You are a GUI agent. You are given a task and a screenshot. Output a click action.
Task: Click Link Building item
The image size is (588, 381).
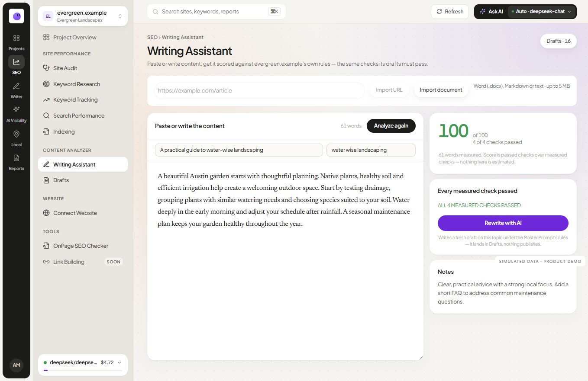click(x=83, y=262)
